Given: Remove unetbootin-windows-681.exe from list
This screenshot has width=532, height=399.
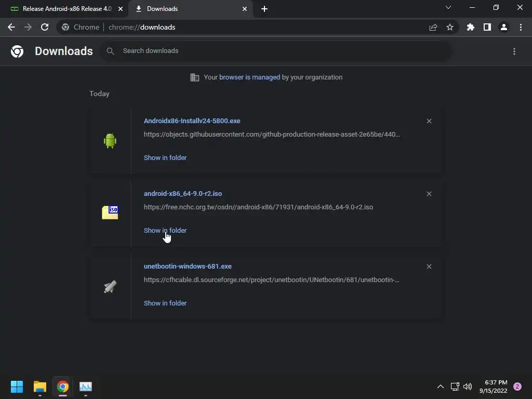Looking at the screenshot, I should (429, 267).
